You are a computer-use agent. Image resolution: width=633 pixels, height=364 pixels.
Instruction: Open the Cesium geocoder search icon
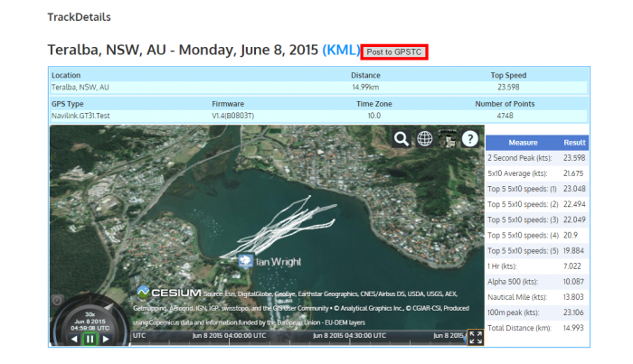point(401,138)
